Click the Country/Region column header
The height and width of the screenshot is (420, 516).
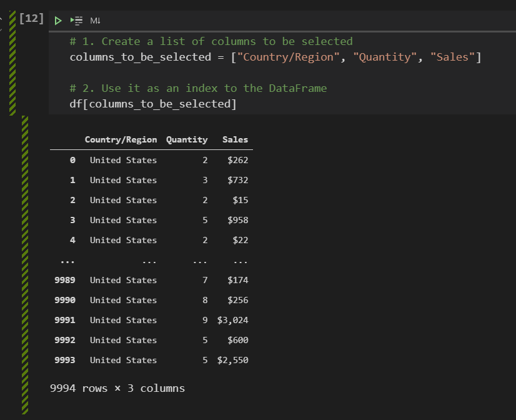(x=121, y=140)
